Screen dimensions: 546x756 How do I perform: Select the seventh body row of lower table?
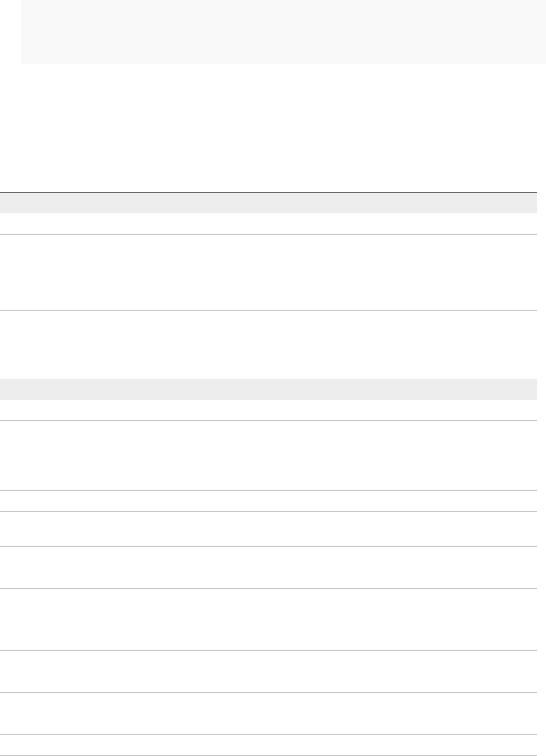point(268,598)
